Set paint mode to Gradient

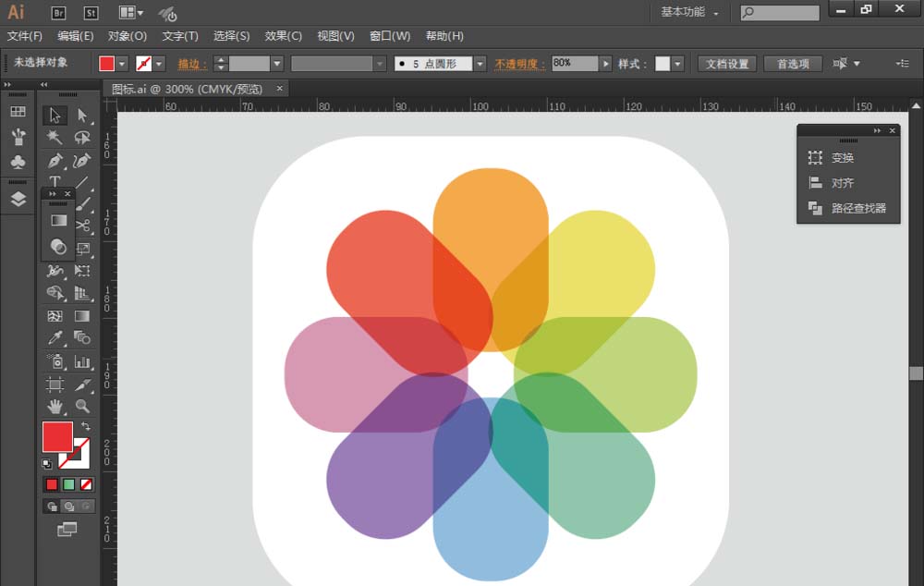[69, 484]
